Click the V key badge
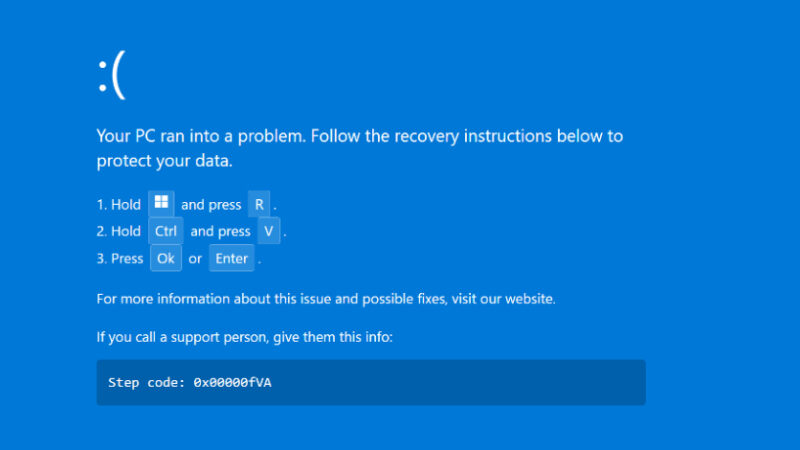 pos(268,231)
